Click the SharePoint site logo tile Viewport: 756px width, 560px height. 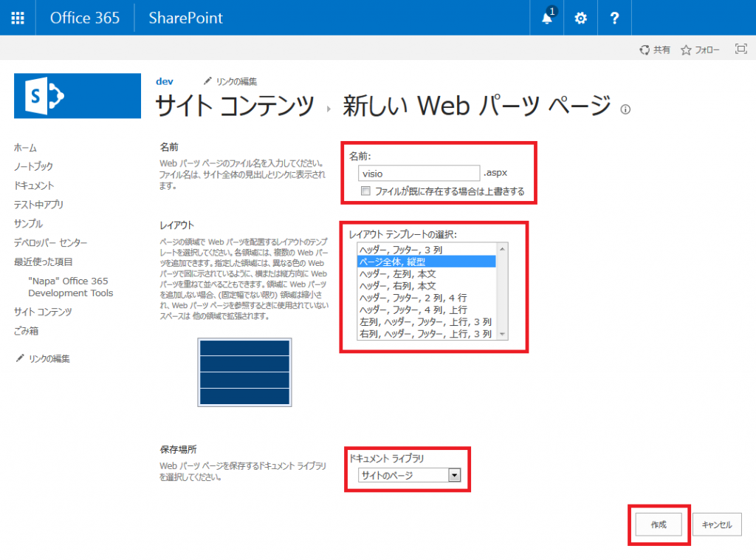(x=77, y=96)
